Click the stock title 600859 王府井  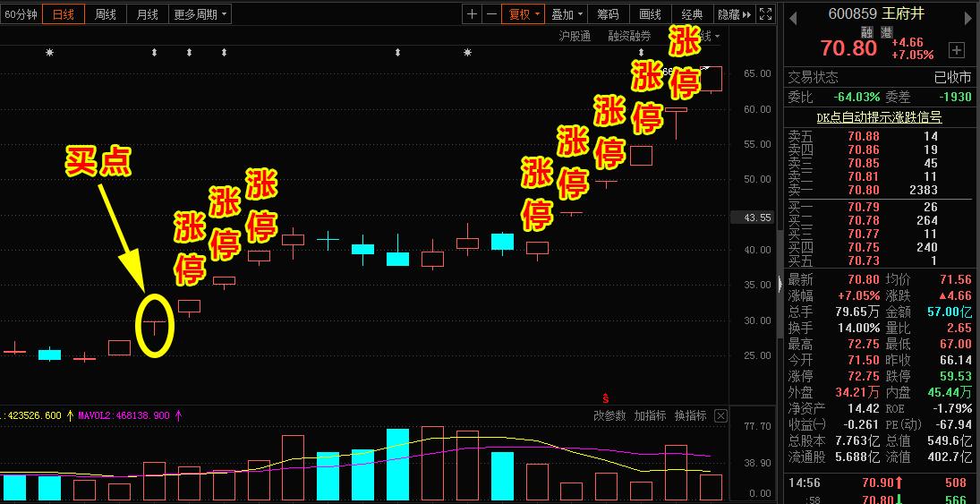point(876,13)
